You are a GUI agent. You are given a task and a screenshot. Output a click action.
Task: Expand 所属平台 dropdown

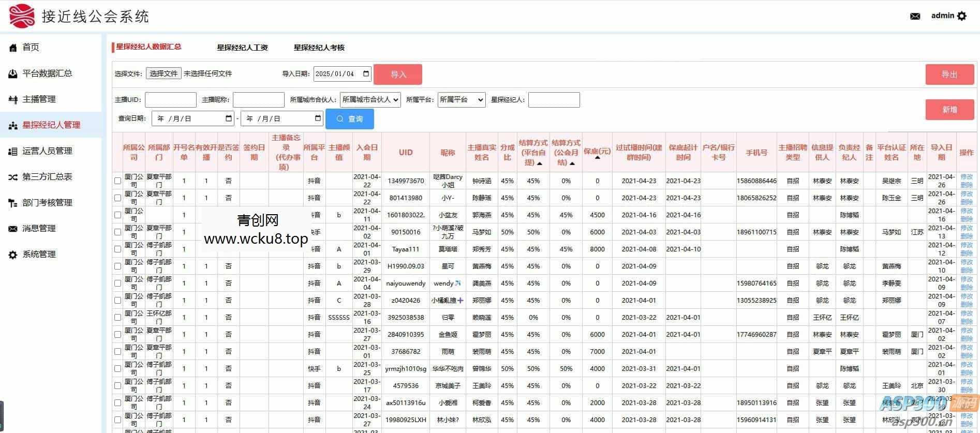point(462,100)
